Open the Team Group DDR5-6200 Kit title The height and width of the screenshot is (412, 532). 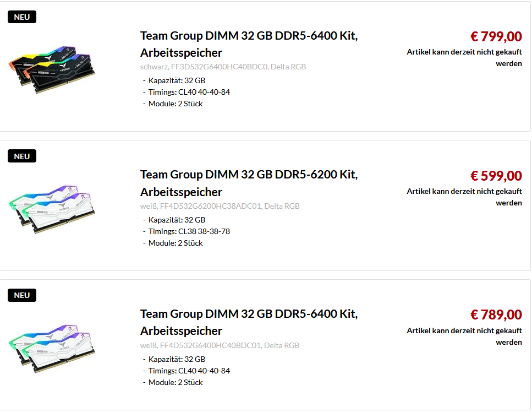249,175
